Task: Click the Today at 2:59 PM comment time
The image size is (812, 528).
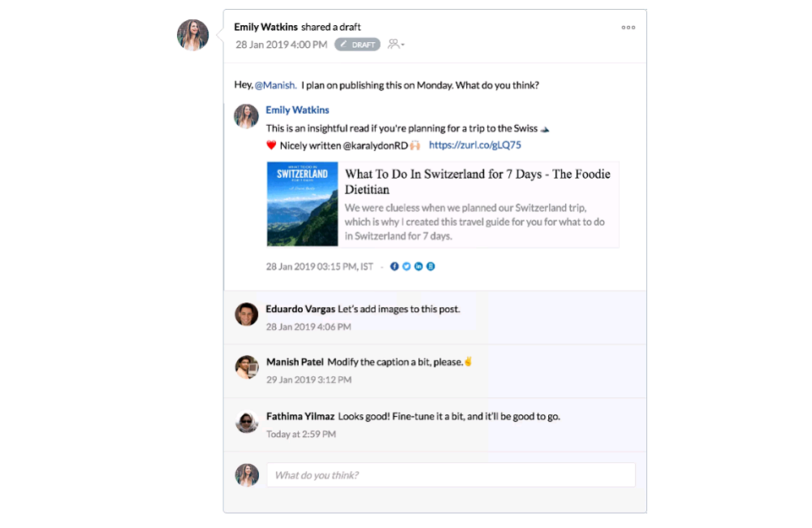Action: point(301,435)
